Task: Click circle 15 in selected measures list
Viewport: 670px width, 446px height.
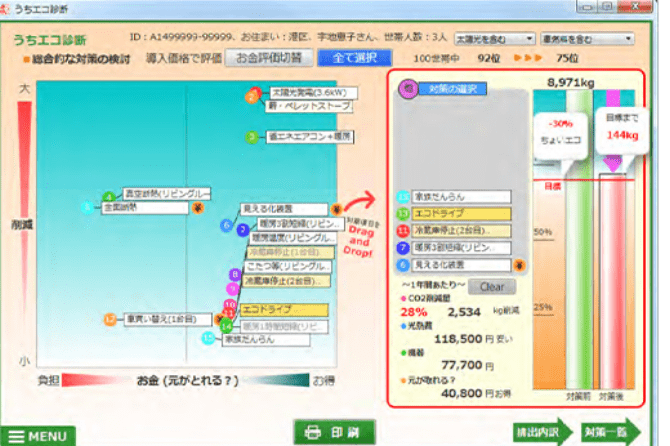Action: (403, 197)
